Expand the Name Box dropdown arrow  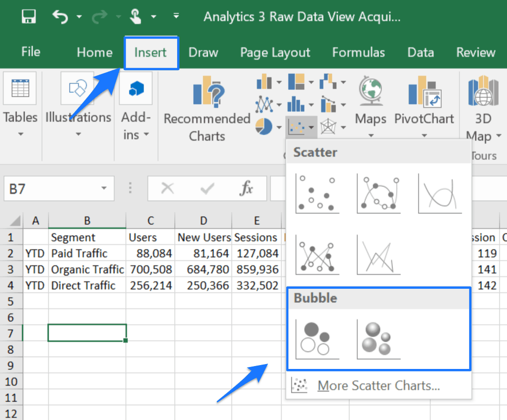104,188
